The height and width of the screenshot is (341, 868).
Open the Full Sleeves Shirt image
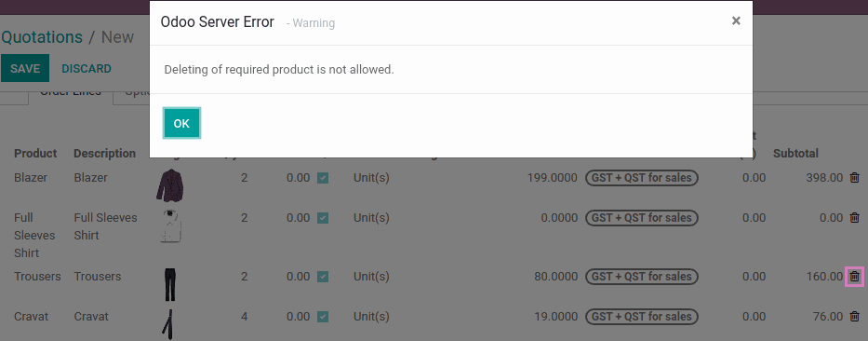[170, 226]
